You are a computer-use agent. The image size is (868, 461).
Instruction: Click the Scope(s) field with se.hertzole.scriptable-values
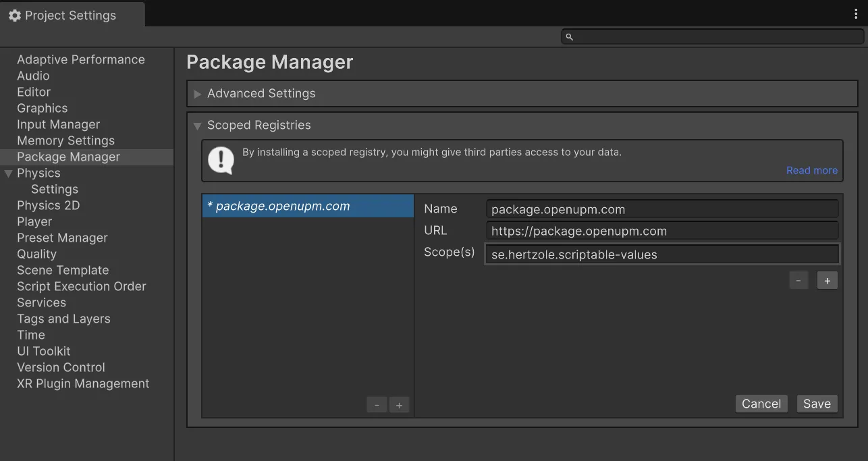pyautogui.click(x=661, y=253)
